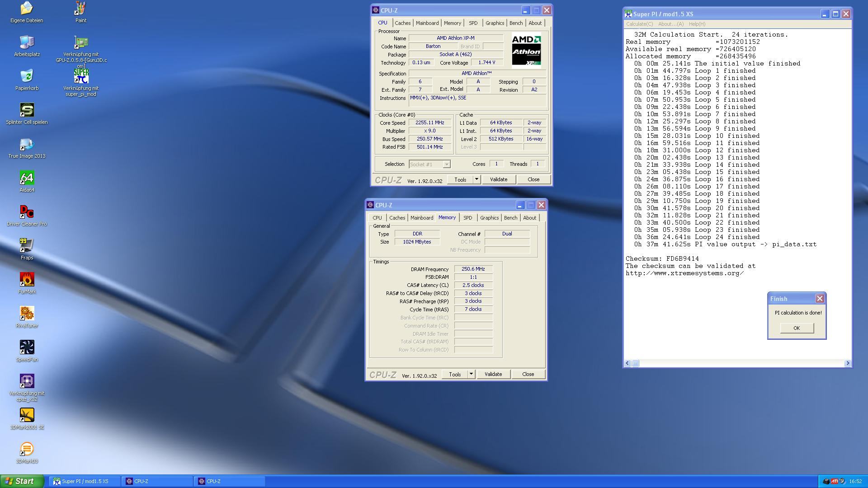Launch the Fraps desktop icon
This screenshot has height=488, width=868.
pyautogui.click(x=27, y=245)
